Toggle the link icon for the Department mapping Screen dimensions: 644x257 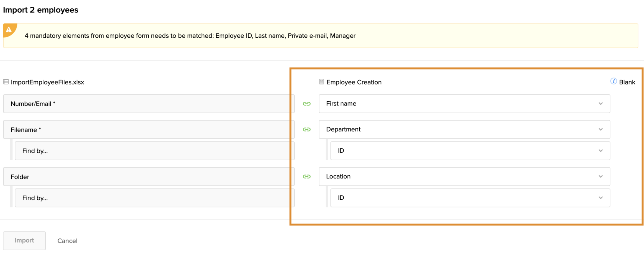tap(306, 130)
